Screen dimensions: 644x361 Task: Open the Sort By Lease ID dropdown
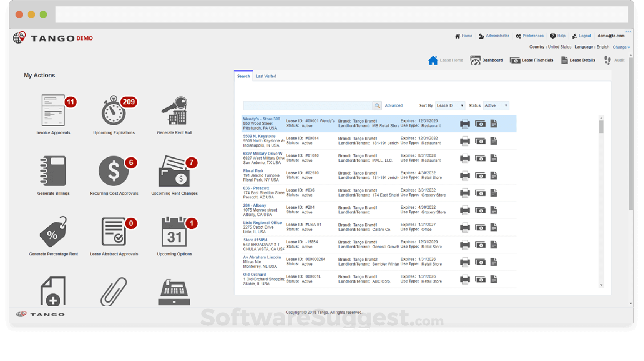[450, 105]
